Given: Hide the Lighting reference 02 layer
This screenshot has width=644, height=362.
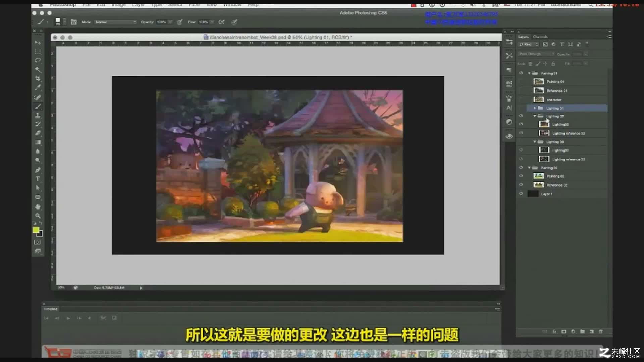Looking at the screenshot, I should pos(521,133).
